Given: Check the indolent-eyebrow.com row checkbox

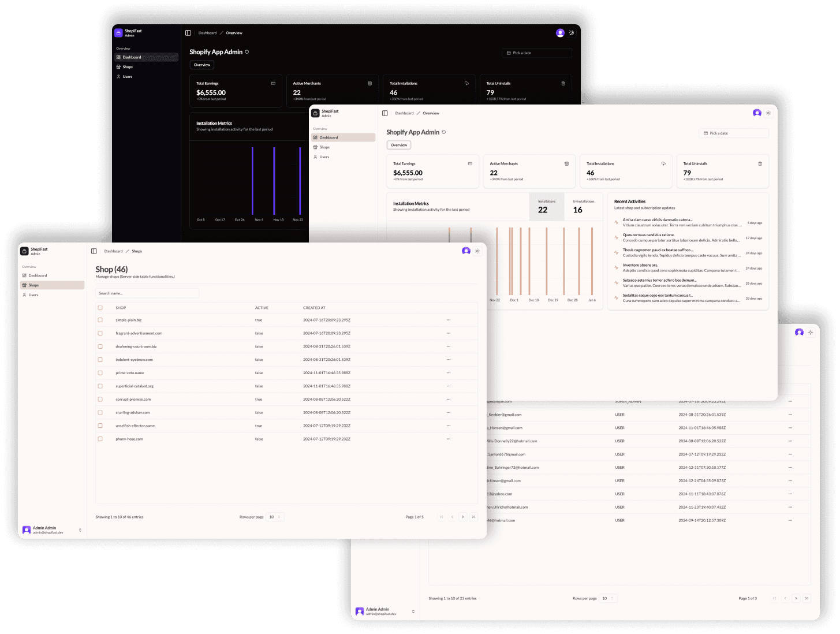Looking at the screenshot, I should click(x=100, y=360).
